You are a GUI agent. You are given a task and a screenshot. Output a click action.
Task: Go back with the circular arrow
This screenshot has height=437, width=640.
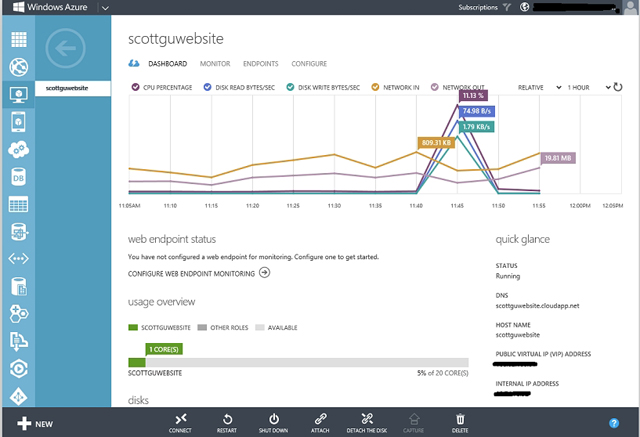tap(66, 49)
